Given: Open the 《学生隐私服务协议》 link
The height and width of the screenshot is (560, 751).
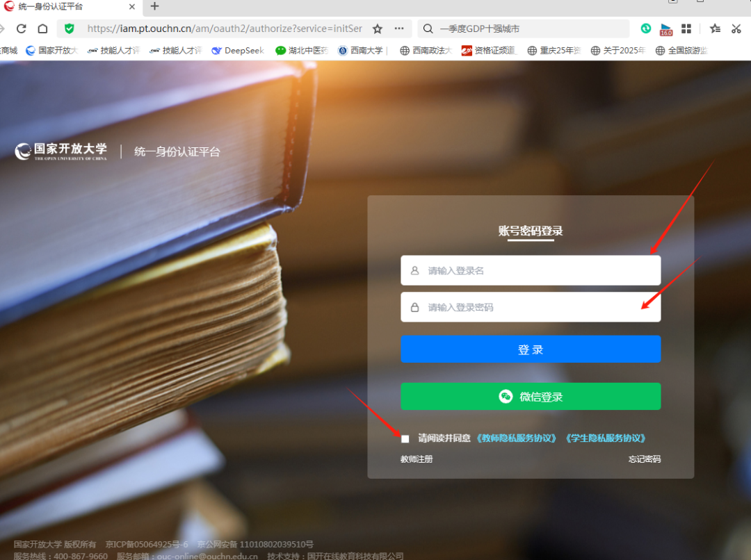Looking at the screenshot, I should tap(606, 438).
